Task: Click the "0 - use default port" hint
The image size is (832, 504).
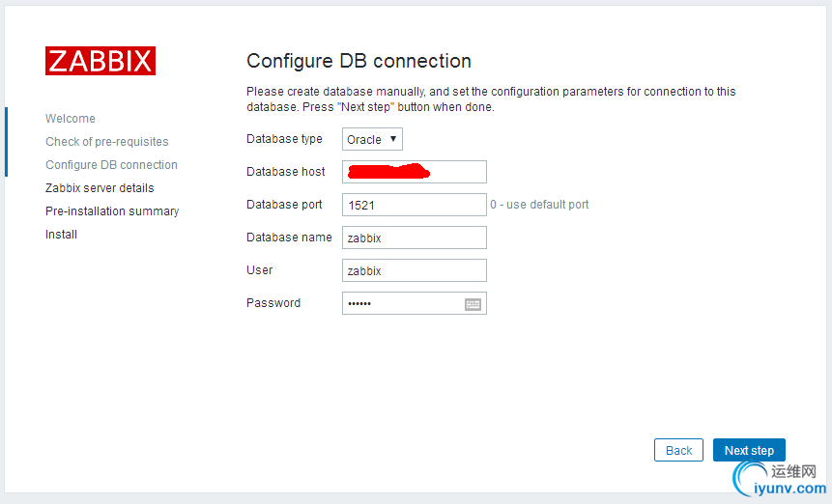Action: tap(539, 205)
